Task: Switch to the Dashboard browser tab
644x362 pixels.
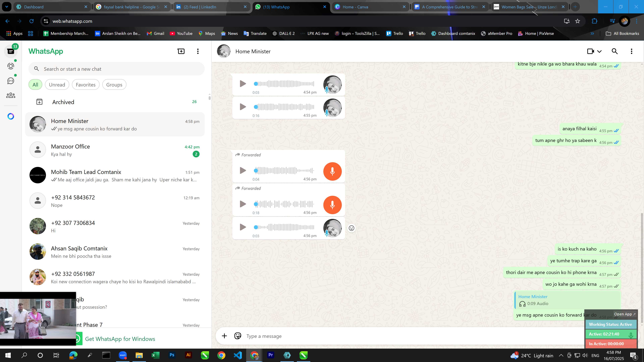Action: coord(52,7)
